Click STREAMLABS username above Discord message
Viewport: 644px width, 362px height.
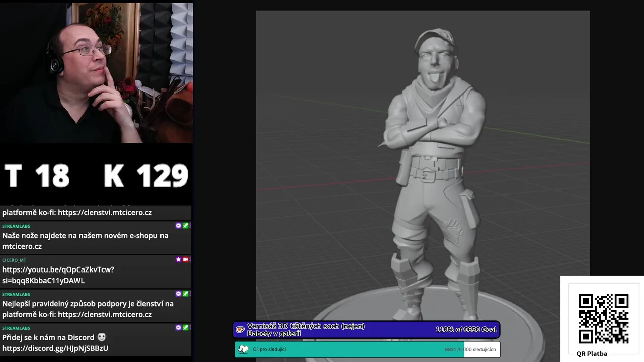16,328
